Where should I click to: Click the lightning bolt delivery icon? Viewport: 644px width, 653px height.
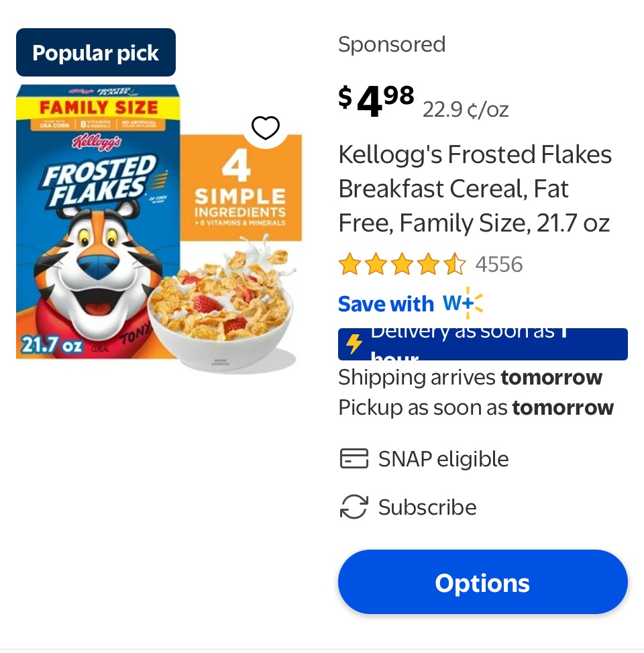click(354, 344)
